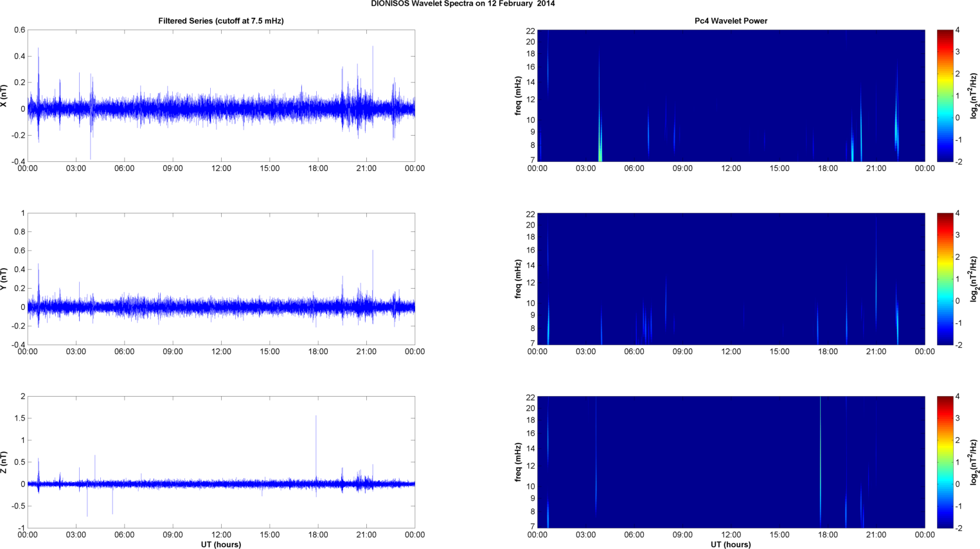Image resolution: width=980 pixels, height=549 pixels.
Task: Click the Z (nT) axis label
Action: [x=4, y=462]
